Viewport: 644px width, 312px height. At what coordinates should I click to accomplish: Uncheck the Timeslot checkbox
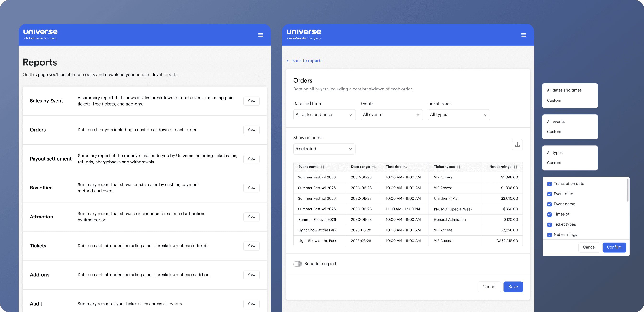pyautogui.click(x=549, y=214)
